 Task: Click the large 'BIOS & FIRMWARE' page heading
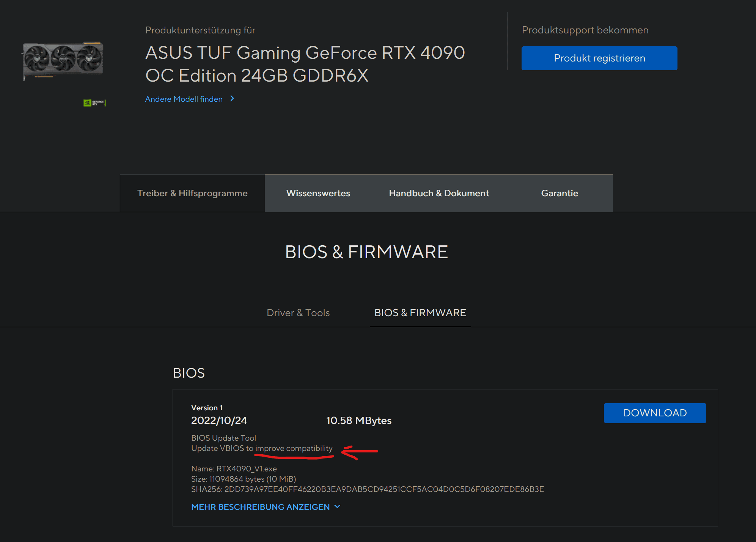366,252
